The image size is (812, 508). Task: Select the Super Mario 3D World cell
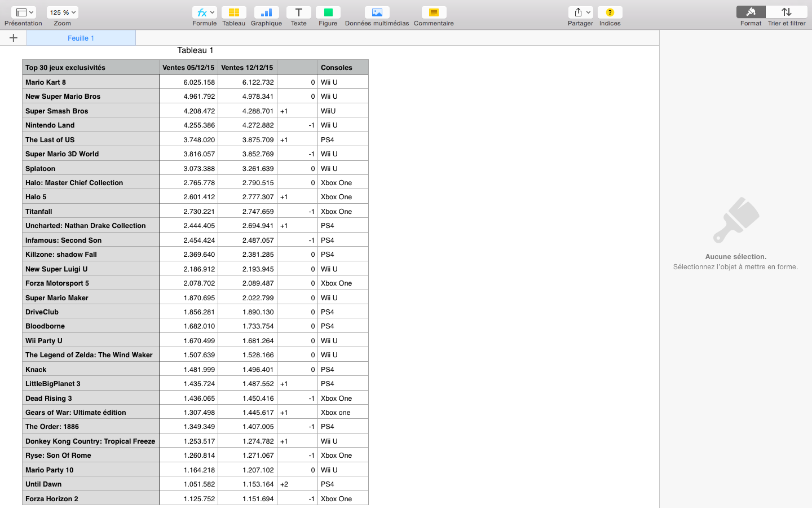tap(91, 154)
